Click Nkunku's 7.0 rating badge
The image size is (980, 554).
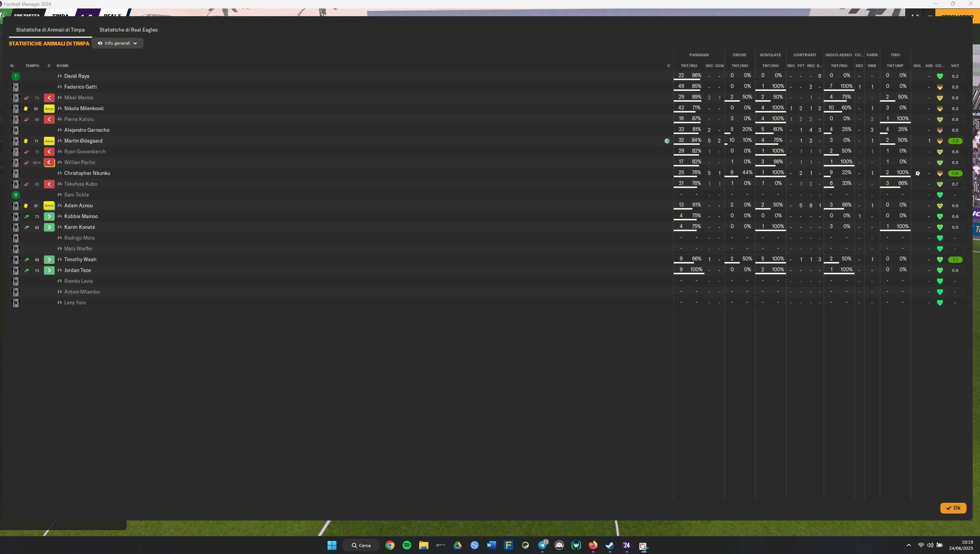click(955, 173)
